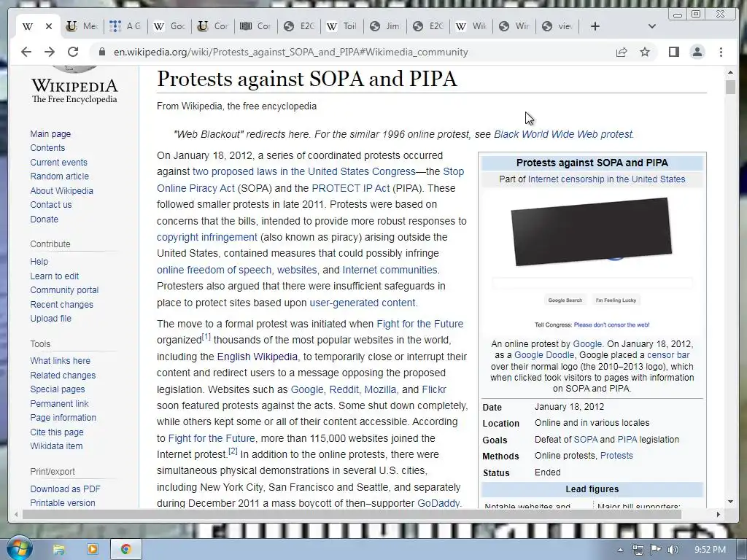Open Current events in sidebar
This screenshot has height=560, width=747.
(x=58, y=162)
